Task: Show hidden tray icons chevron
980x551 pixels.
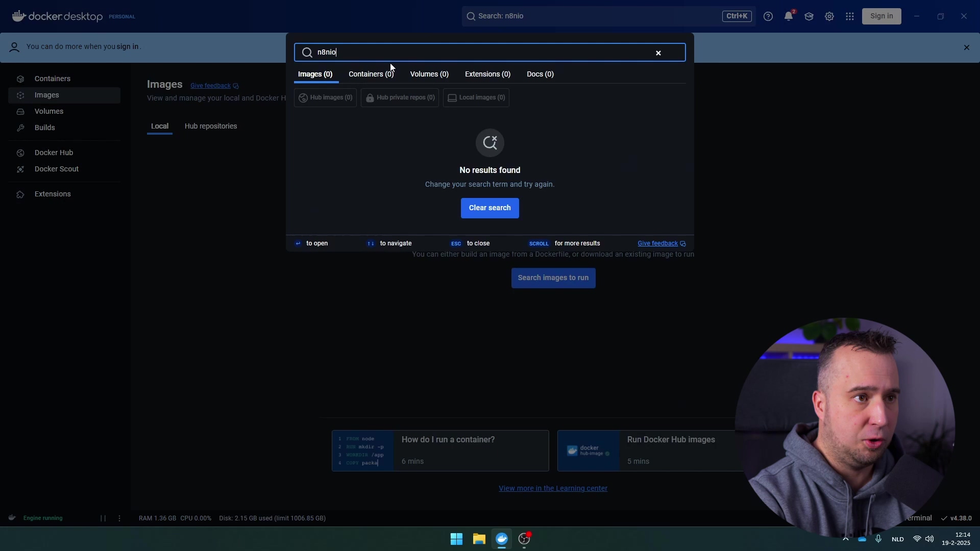Action: pos(845,539)
